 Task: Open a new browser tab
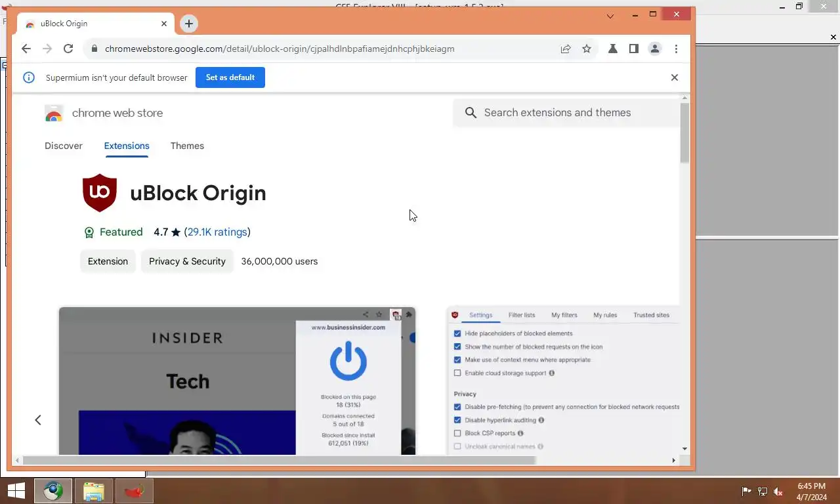pos(188,24)
